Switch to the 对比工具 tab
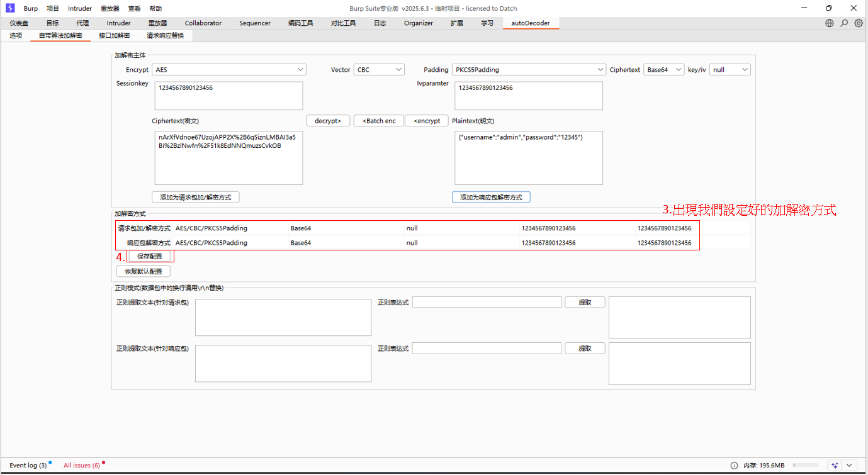The width and height of the screenshot is (868, 475). [x=343, y=23]
